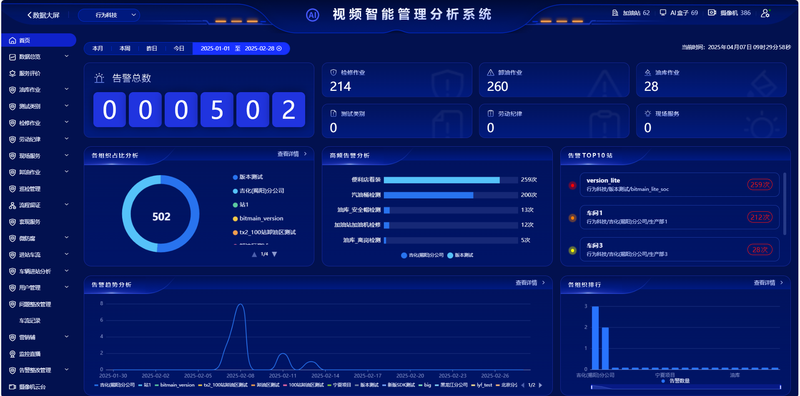Select the 今日 time filter tab
The image size is (800, 396).
click(179, 48)
